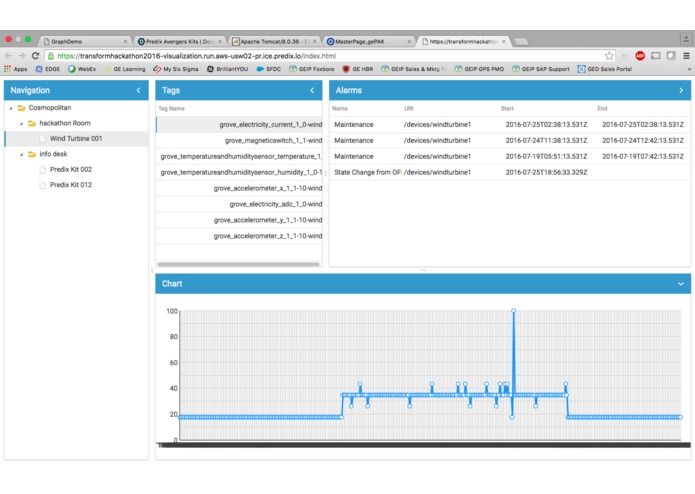Sort alarms by URI column header
The height and width of the screenshot is (494, 695).
click(x=409, y=109)
